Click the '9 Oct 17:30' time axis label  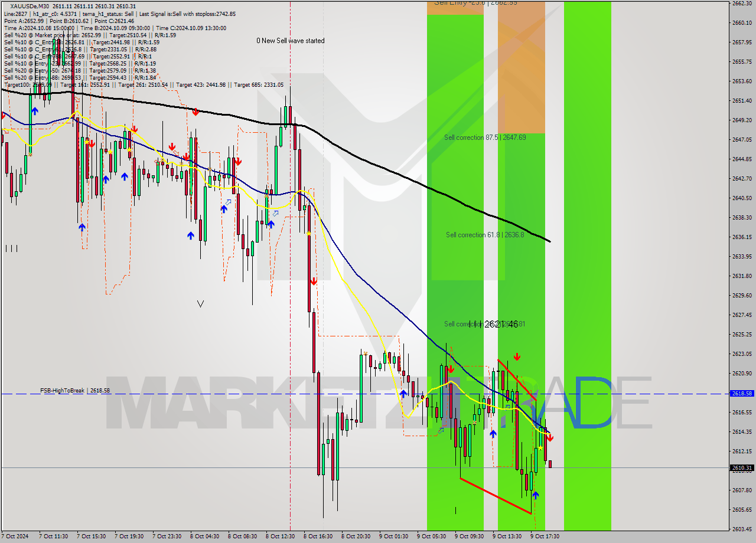point(545,537)
